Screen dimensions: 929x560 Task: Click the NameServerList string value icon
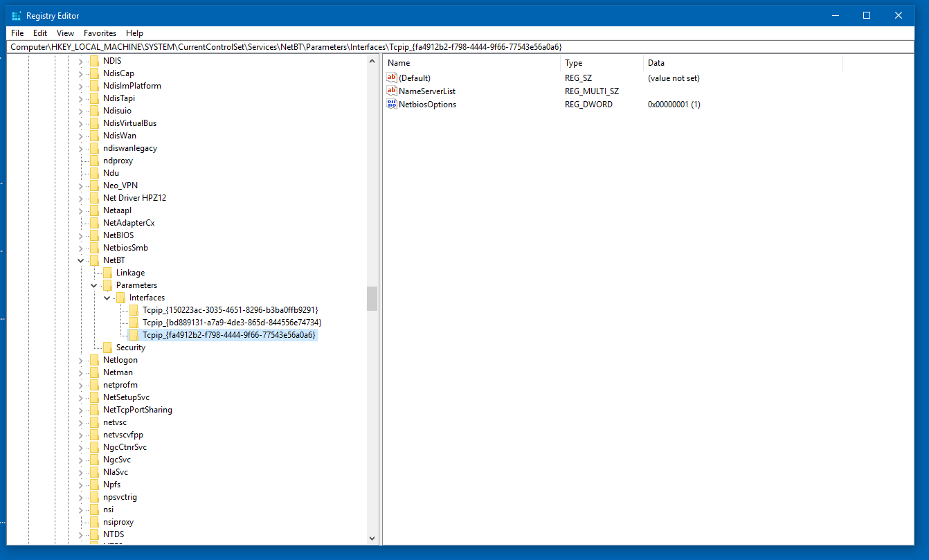coord(392,91)
